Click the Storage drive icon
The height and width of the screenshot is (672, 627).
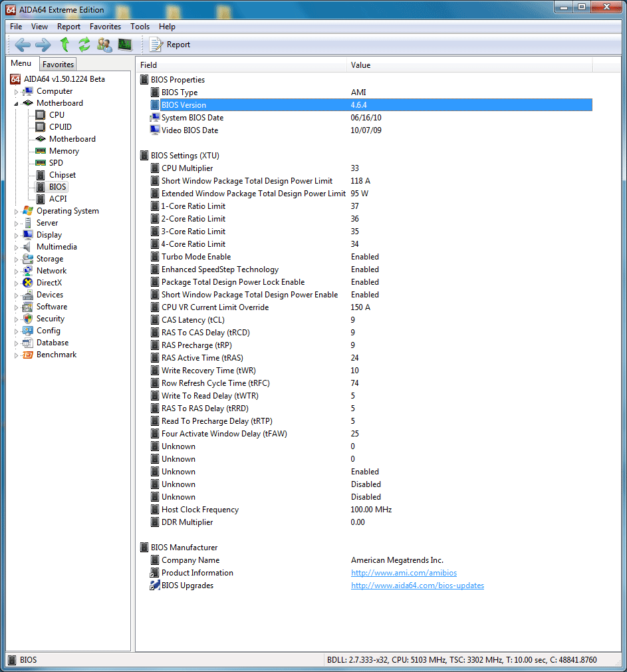click(28, 259)
